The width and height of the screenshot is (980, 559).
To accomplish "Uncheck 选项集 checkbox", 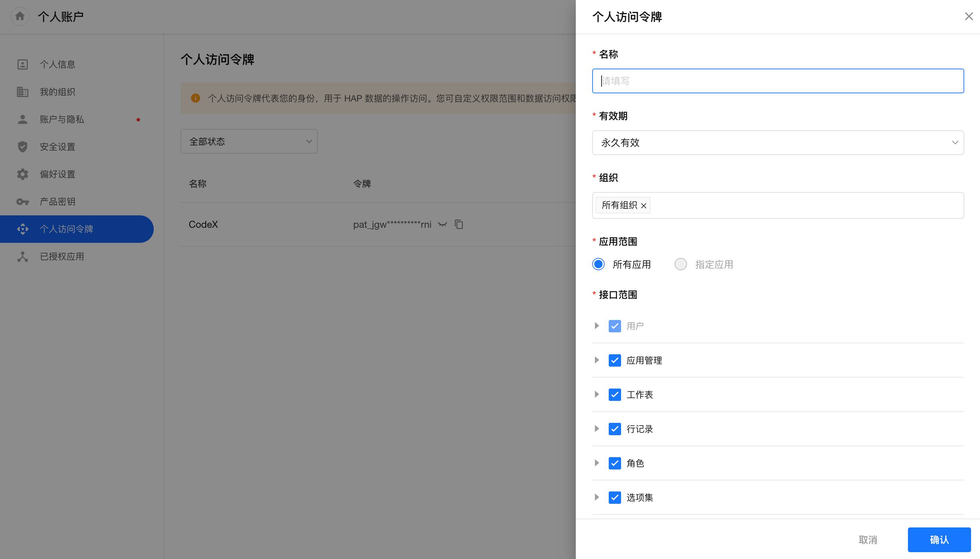I will [615, 498].
